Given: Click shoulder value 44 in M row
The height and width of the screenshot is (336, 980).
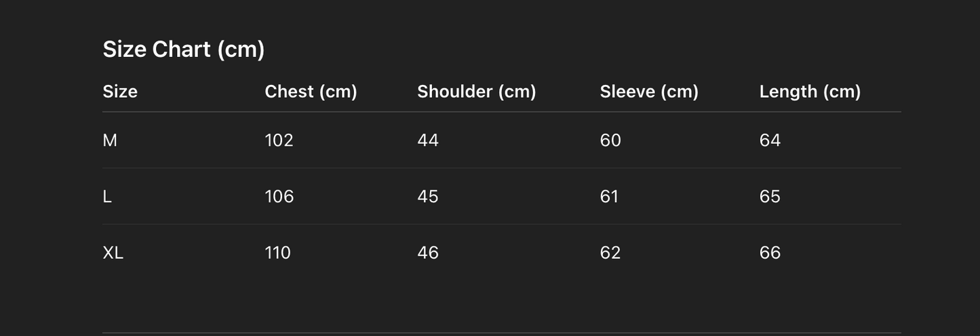Looking at the screenshot, I should coord(428,141).
